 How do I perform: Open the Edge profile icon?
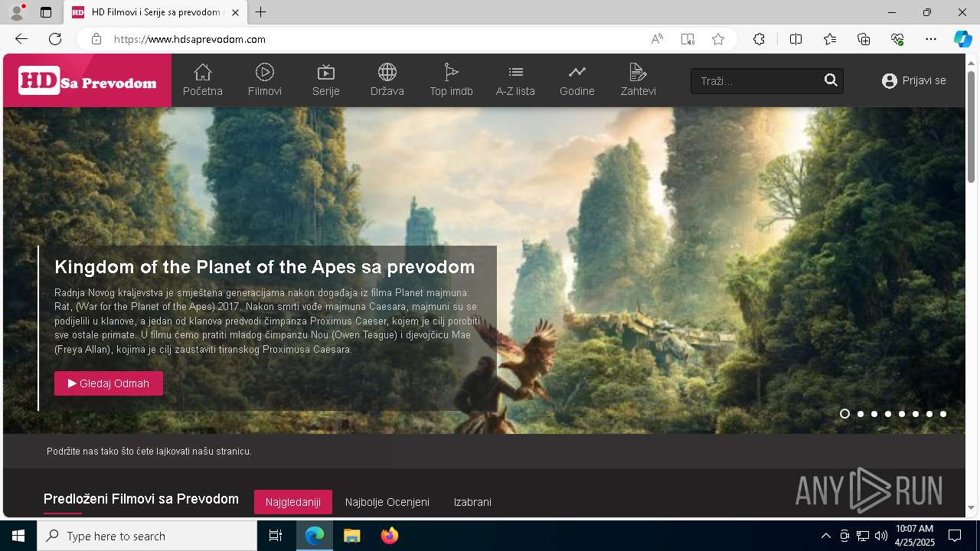click(x=16, y=12)
